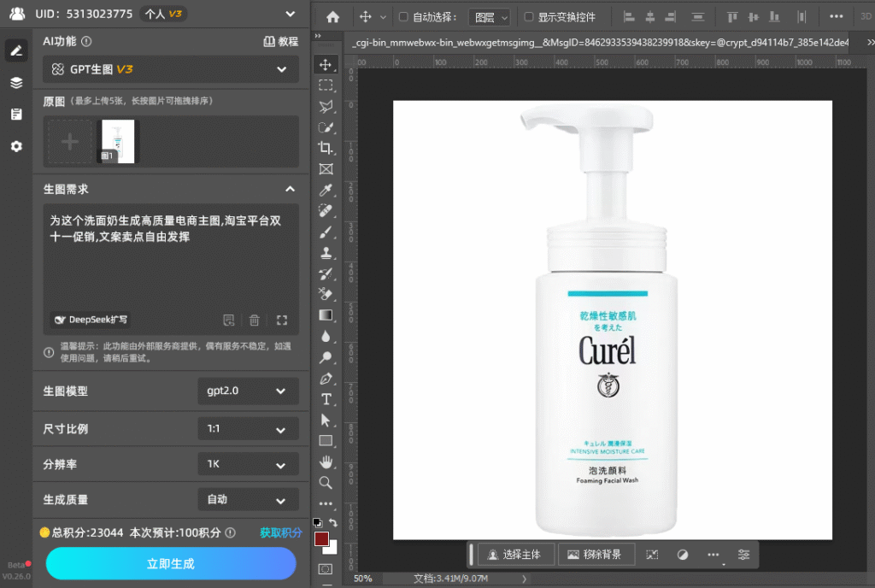Click the 立即生成 button
Screen dimensions: 875x588
171,563
